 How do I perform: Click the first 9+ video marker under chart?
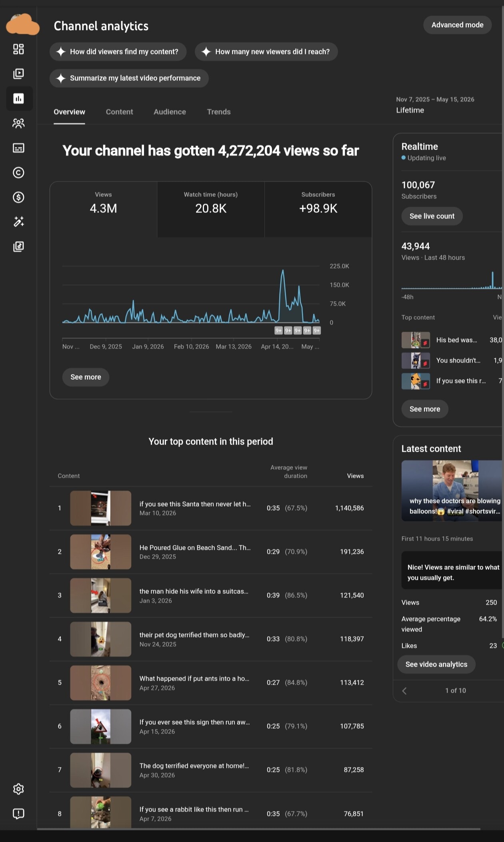[278, 331]
